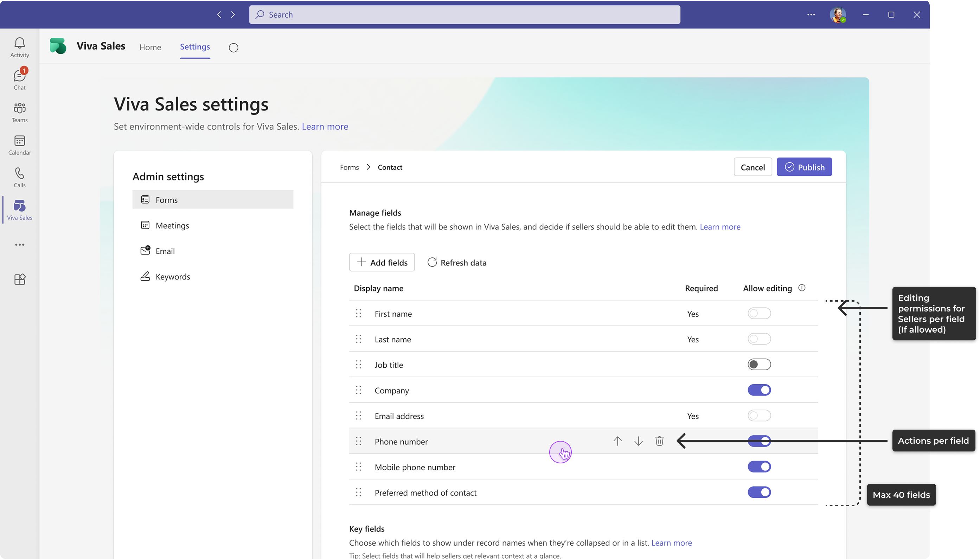Enable Allow editing for Job title
The height and width of the screenshot is (559, 980).
759,364
